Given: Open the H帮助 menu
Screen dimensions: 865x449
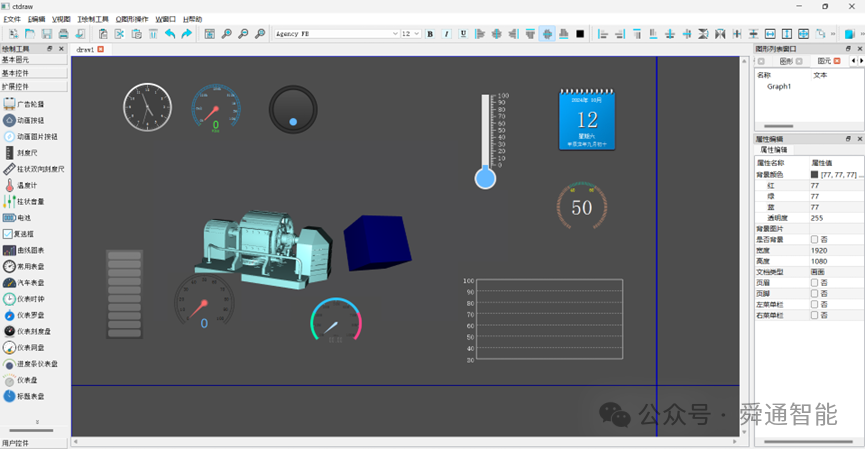Looking at the screenshot, I should coord(193,19).
